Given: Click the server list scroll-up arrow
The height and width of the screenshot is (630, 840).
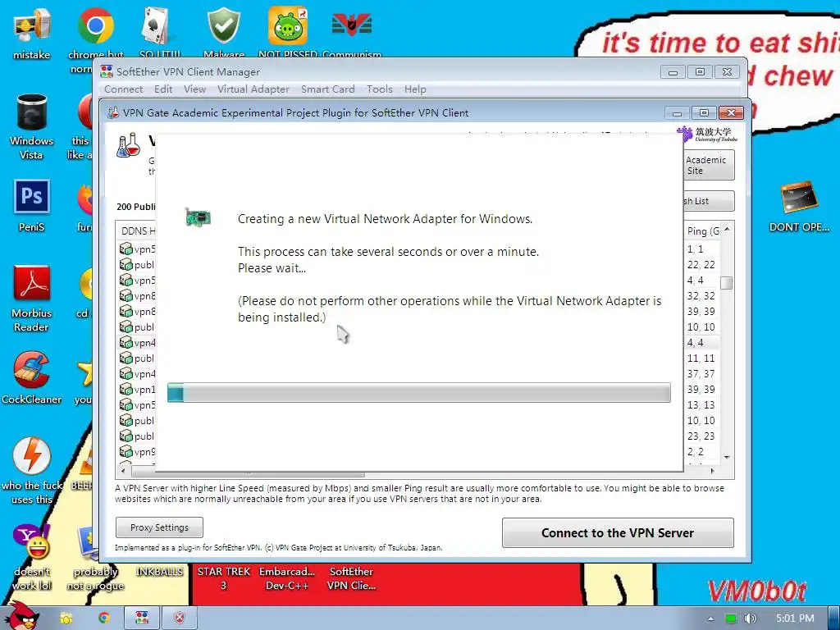Looking at the screenshot, I should pyautogui.click(x=727, y=230).
